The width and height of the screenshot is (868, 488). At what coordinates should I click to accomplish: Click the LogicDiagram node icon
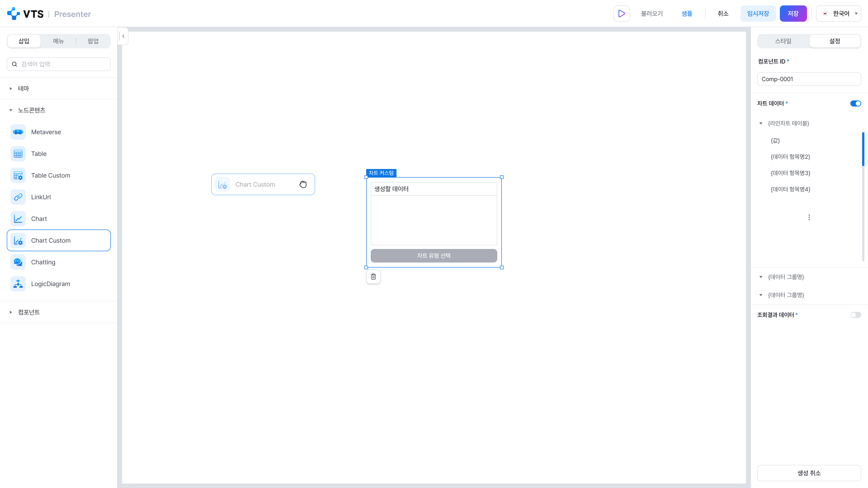tap(18, 284)
